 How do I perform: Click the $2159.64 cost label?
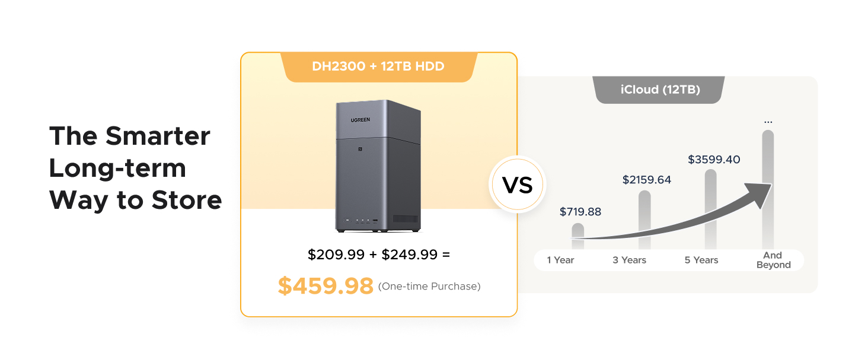tap(647, 179)
